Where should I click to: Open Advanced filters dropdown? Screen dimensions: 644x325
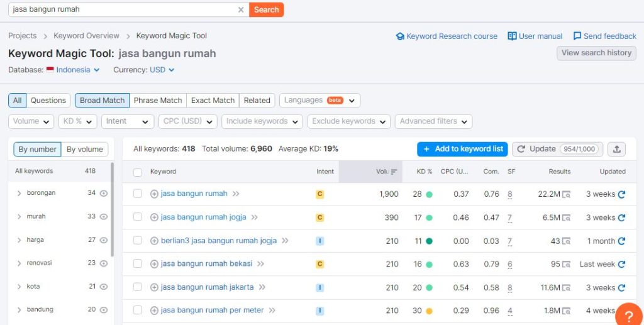tap(433, 121)
